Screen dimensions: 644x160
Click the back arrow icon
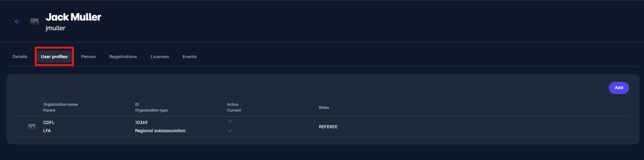tap(17, 22)
